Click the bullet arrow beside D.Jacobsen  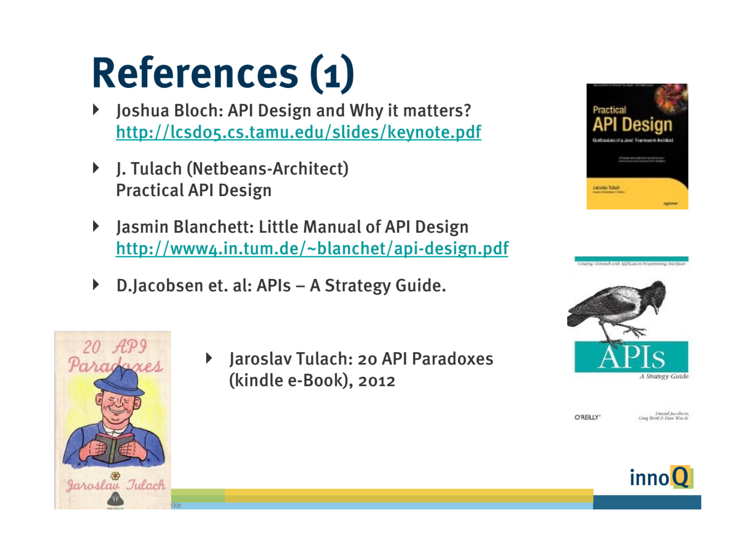pyautogui.click(x=96, y=284)
